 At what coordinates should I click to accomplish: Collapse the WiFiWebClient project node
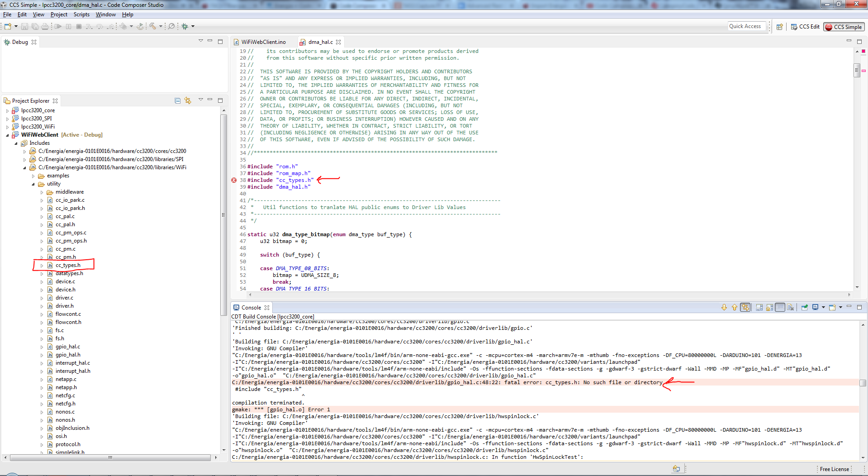click(7, 135)
